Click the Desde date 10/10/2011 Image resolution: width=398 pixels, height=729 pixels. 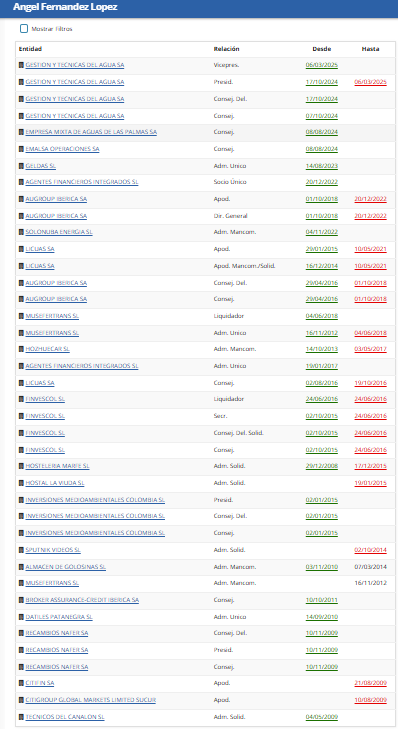click(322, 600)
